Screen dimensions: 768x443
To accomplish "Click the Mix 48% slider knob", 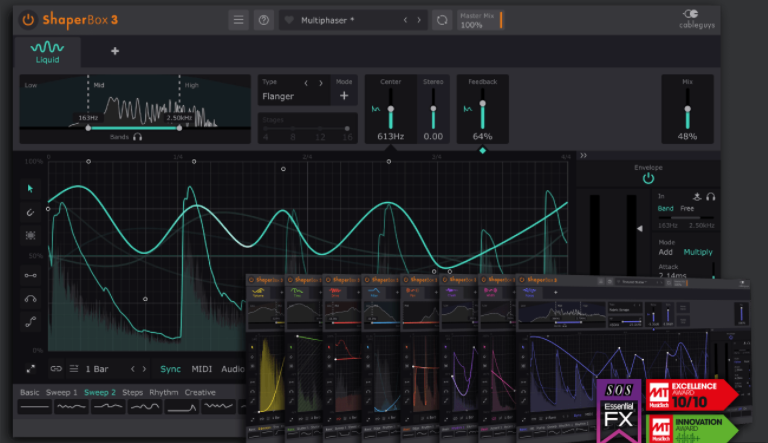I will (688, 109).
